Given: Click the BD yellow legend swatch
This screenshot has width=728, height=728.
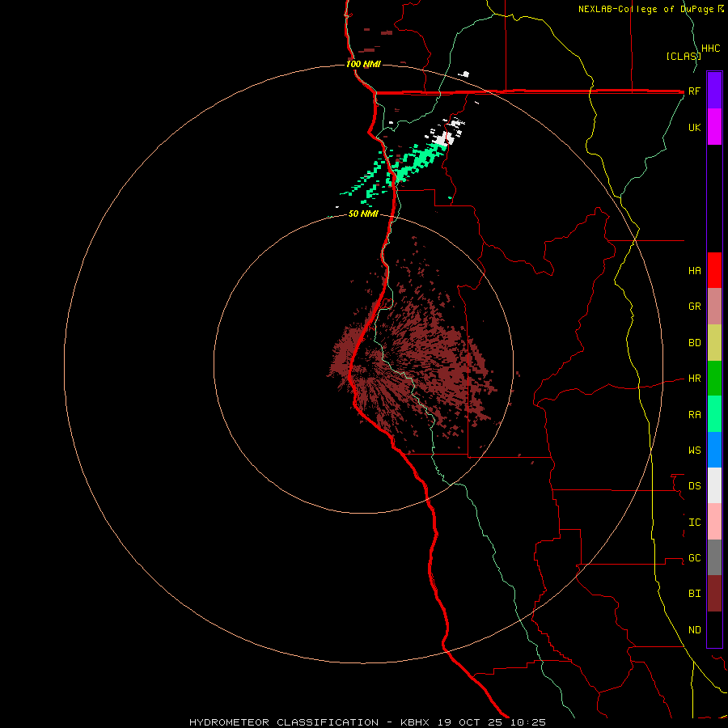Looking at the screenshot, I should pyautogui.click(x=714, y=343).
